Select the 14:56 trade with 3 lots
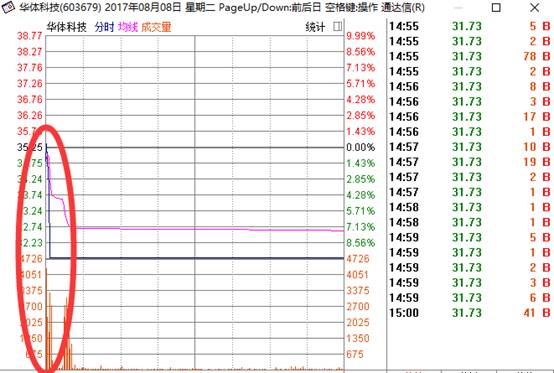 pyautogui.click(x=470, y=102)
